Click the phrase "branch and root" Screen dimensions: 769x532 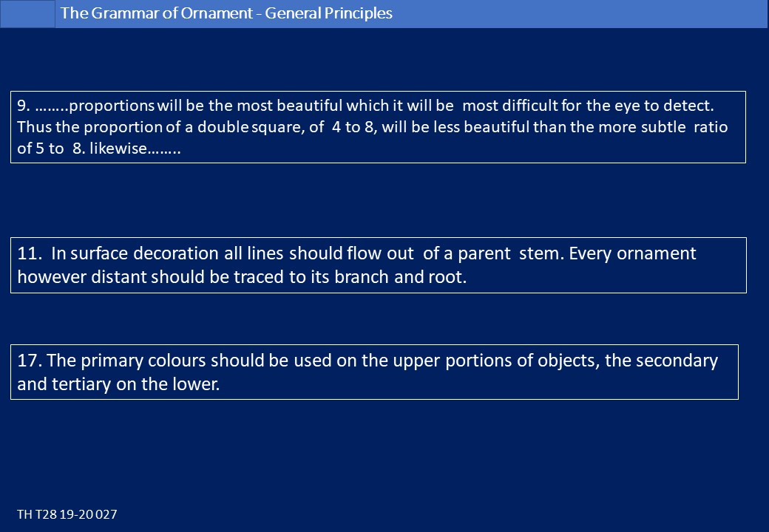click(399, 277)
